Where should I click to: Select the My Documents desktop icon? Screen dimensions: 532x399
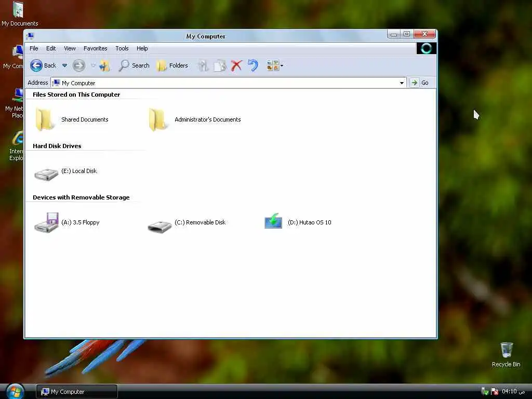[19, 14]
